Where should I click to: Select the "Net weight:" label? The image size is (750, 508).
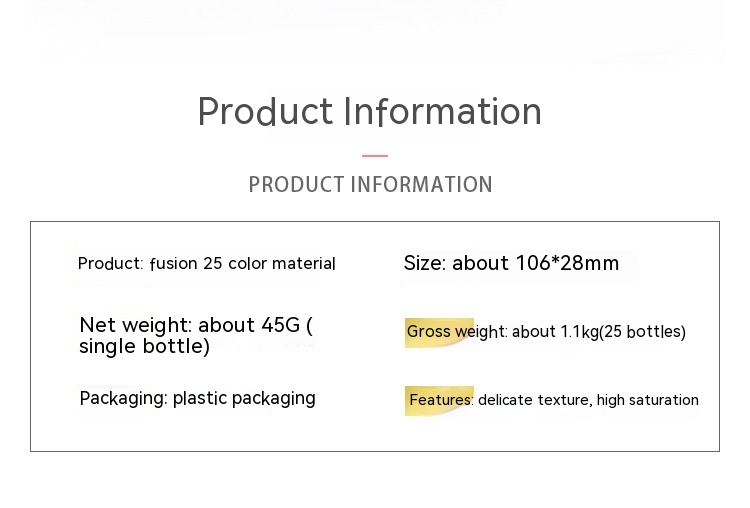pyautogui.click(x=135, y=325)
